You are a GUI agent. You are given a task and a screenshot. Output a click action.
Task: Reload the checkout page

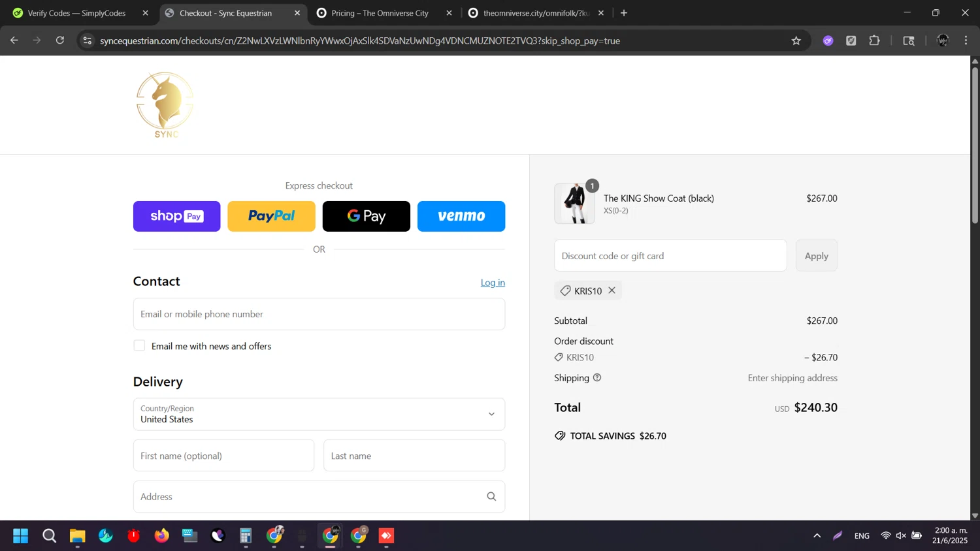click(x=60, y=40)
